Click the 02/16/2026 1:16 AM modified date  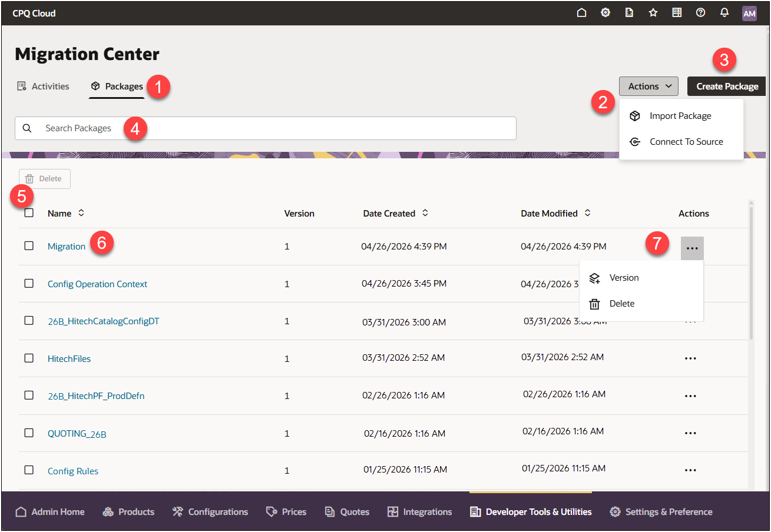point(563,431)
